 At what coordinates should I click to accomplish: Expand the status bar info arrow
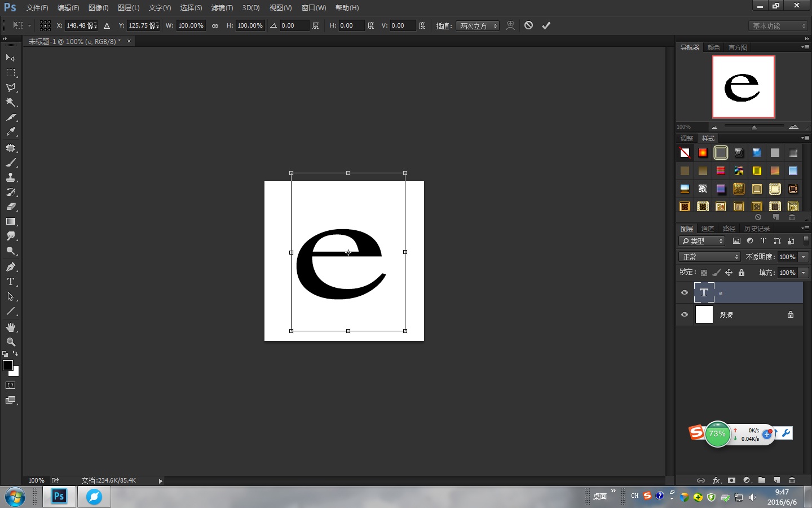click(x=160, y=481)
